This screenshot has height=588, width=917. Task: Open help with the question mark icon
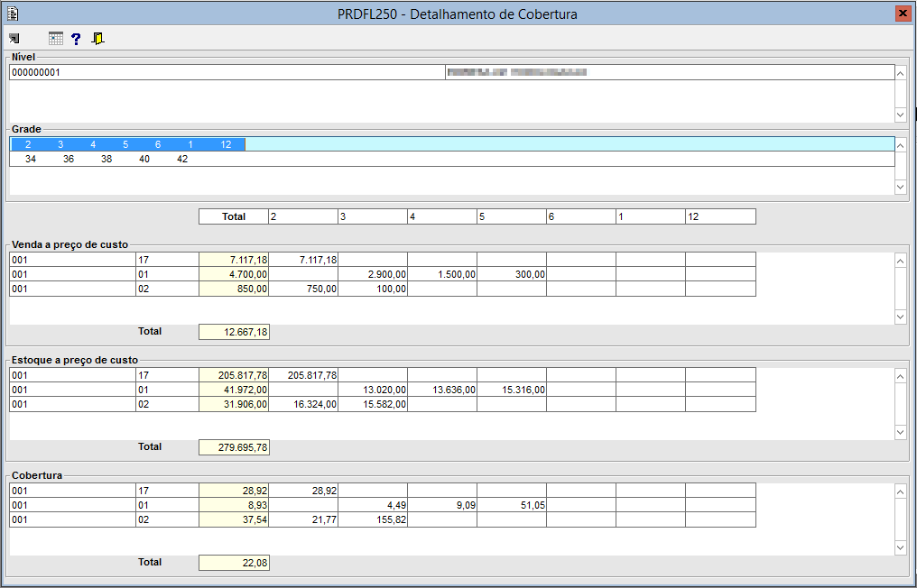[76, 39]
